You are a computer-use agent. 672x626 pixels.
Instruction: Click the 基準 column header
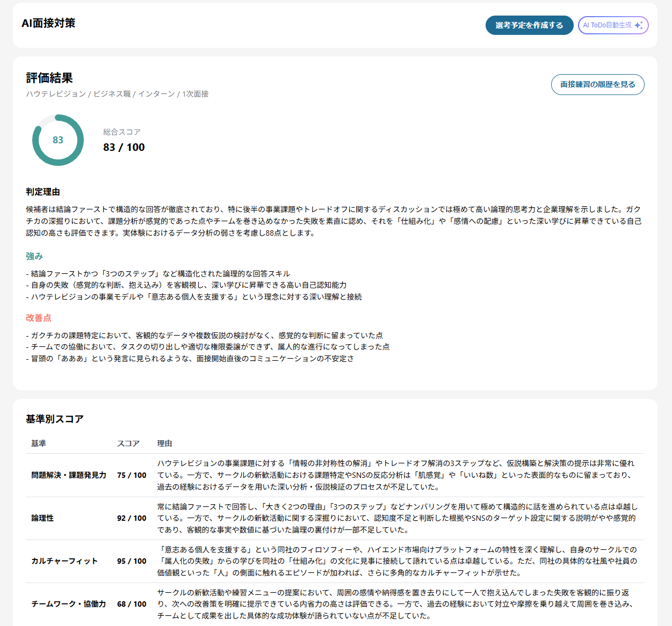pyautogui.click(x=39, y=443)
